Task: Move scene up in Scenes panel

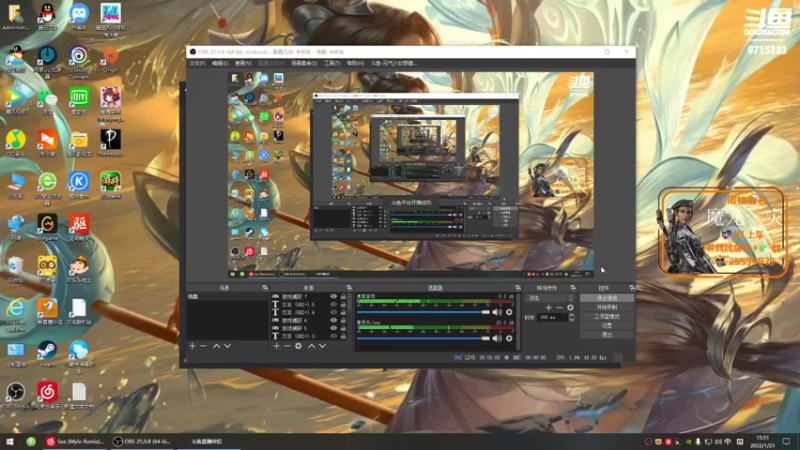Action: tap(216, 346)
